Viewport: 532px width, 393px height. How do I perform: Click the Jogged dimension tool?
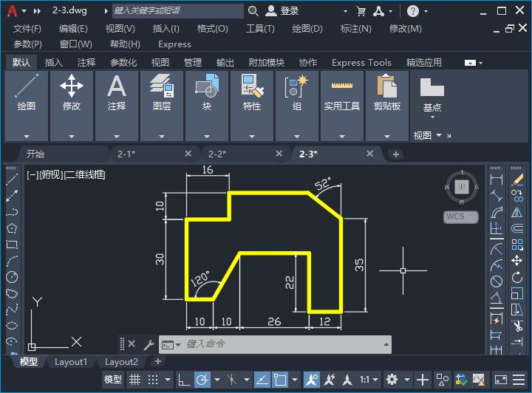[497, 265]
